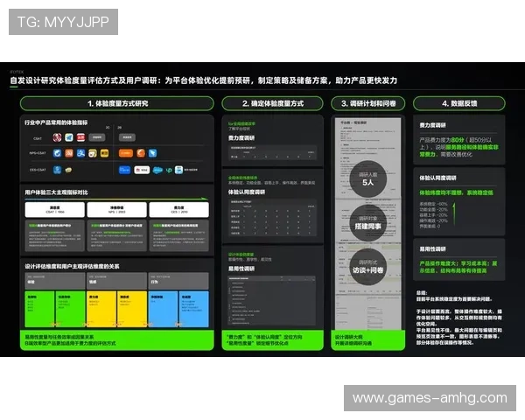The image size is (525, 420).
Task: Select the '1. 体验度量方式研究' section header
Action: (x=117, y=103)
